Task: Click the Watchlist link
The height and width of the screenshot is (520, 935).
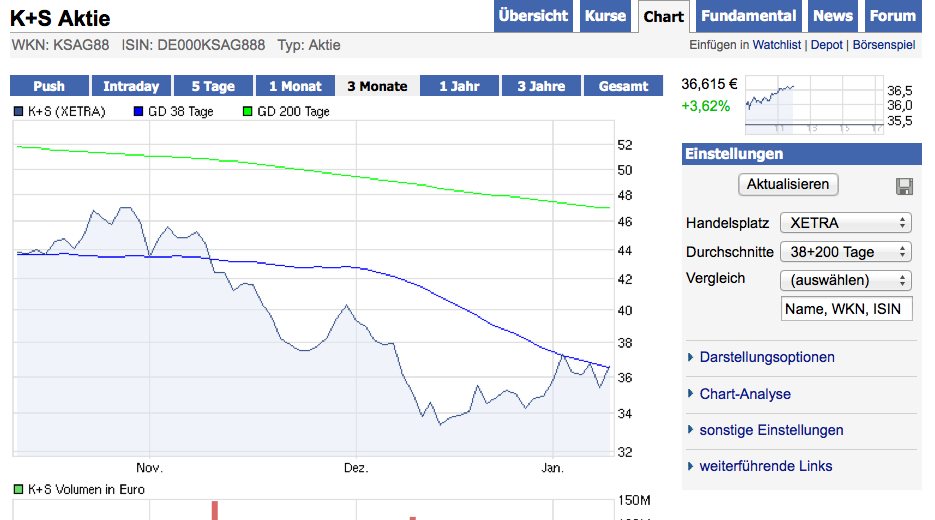Action: coord(778,45)
